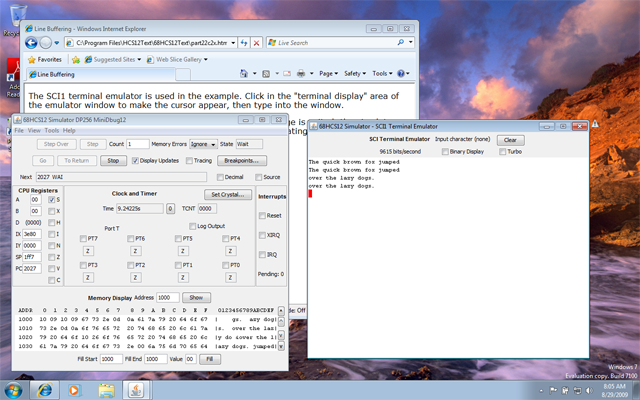Click the IE Help question mark icon
Screen dimensions: 640x400
point(401,73)
